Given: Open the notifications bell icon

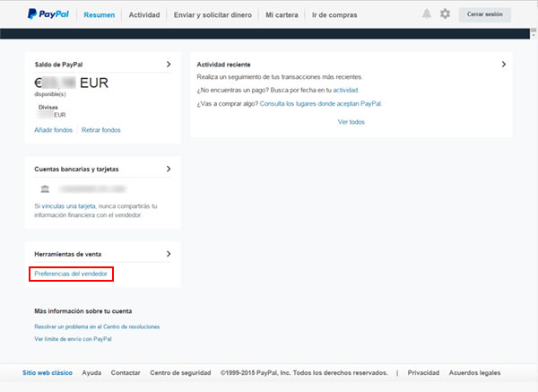Looking at the screenshot, I should [427, 14].
